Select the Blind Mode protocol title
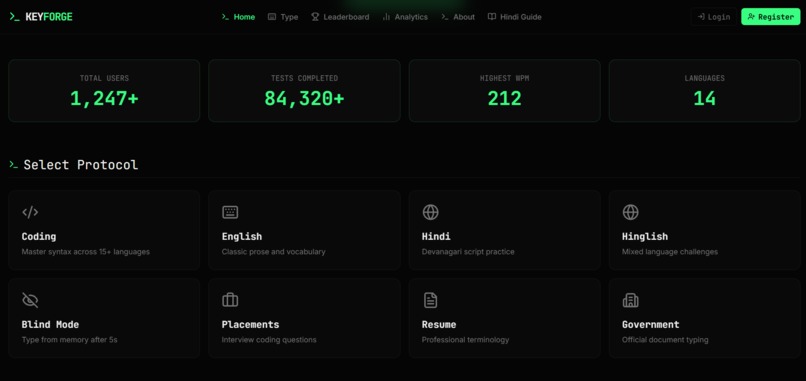This screenshot has width=806, height=381. point(50,324)
